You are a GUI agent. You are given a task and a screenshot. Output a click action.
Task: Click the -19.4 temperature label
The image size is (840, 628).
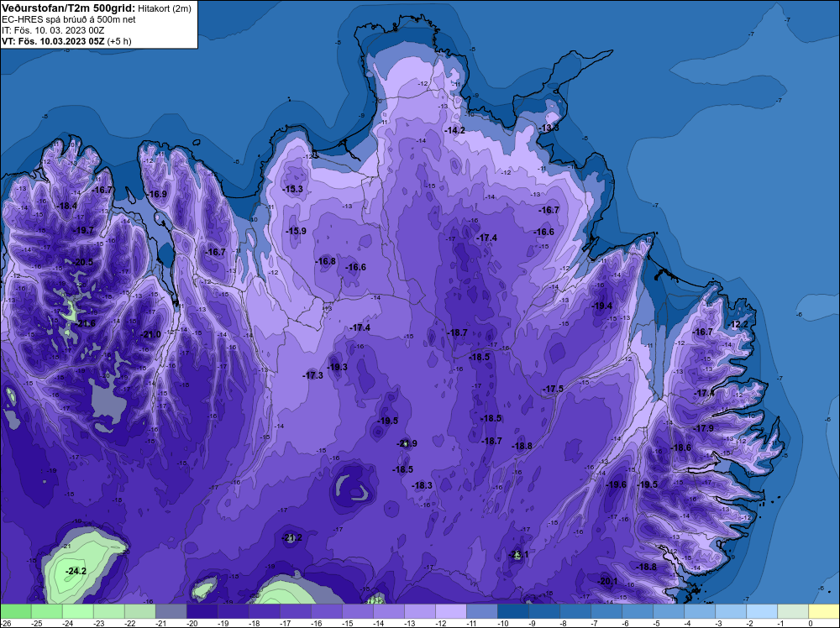(602, 306)
